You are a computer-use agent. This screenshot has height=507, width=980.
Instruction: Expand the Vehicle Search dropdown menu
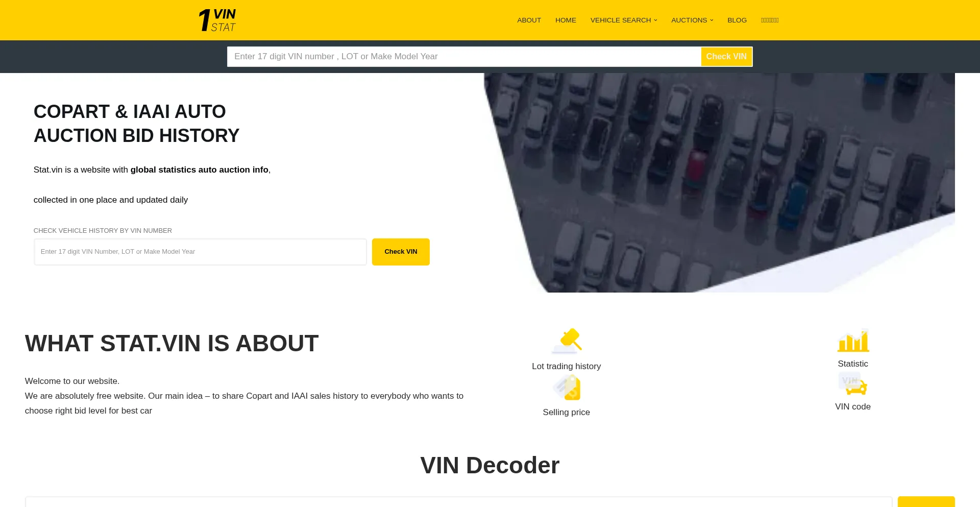pos(624,20)
